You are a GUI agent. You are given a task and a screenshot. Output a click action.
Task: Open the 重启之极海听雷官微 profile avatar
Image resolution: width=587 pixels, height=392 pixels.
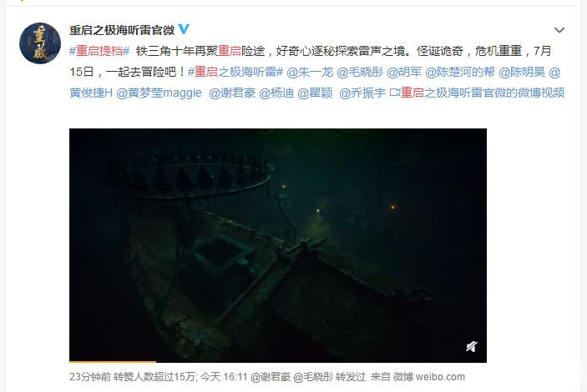(40, 43)
